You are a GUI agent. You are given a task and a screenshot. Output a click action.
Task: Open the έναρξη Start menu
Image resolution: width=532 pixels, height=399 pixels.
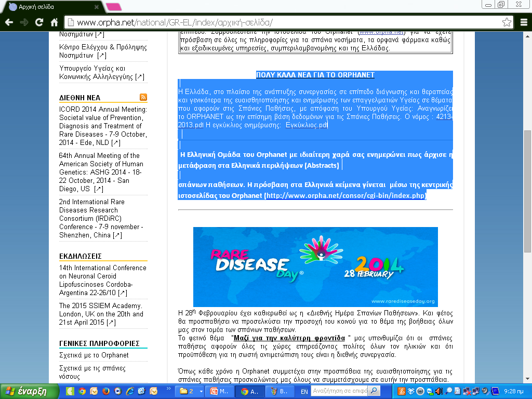(x=29, y=391)
